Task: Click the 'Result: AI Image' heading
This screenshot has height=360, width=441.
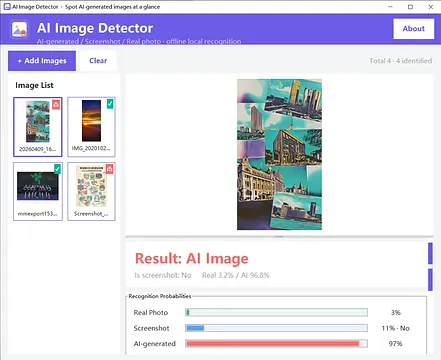Action: pyautogui.click(x=192, y=259)
